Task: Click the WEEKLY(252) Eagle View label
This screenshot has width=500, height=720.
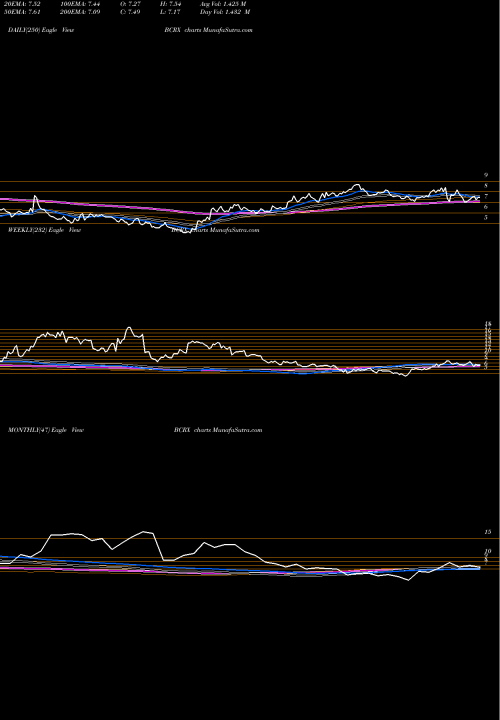Action: click(x=44, y=230)
